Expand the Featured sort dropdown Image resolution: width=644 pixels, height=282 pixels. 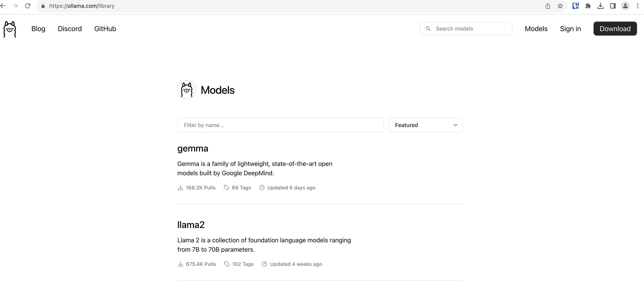pos(425,125)
